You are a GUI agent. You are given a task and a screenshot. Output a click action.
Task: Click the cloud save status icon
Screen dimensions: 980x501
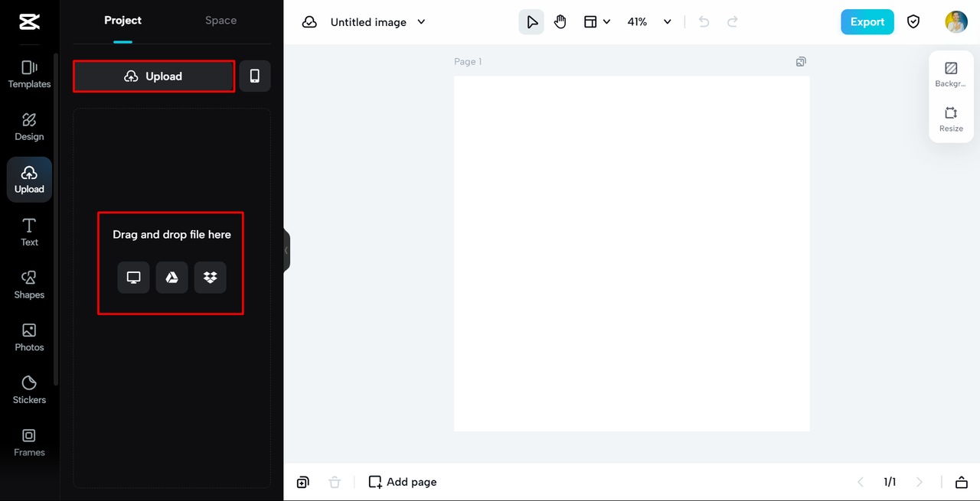309,22
